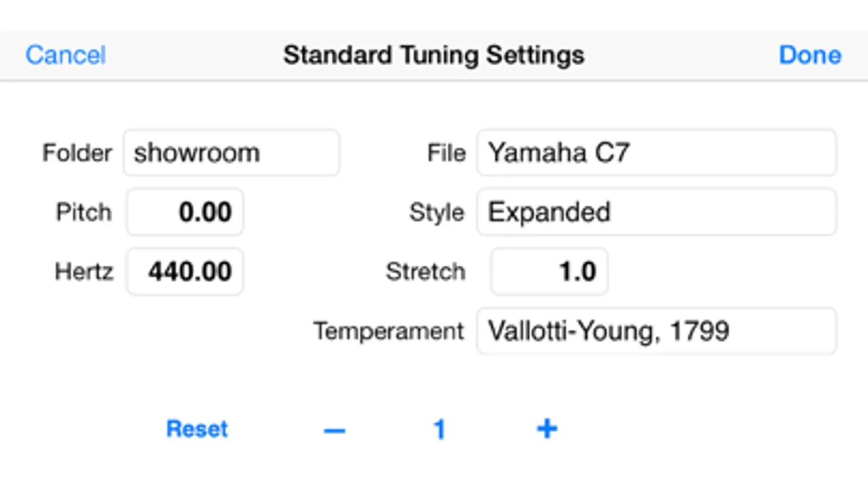
Task: Click the Style label
Action: point(436,212)
